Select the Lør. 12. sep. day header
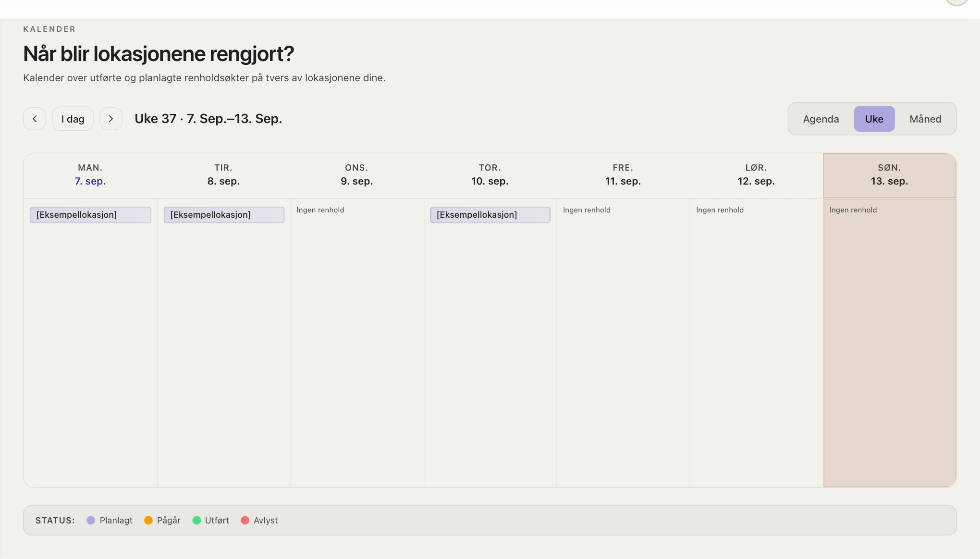Viewport: 980px width, 559px height. click(x=756, y=175)
